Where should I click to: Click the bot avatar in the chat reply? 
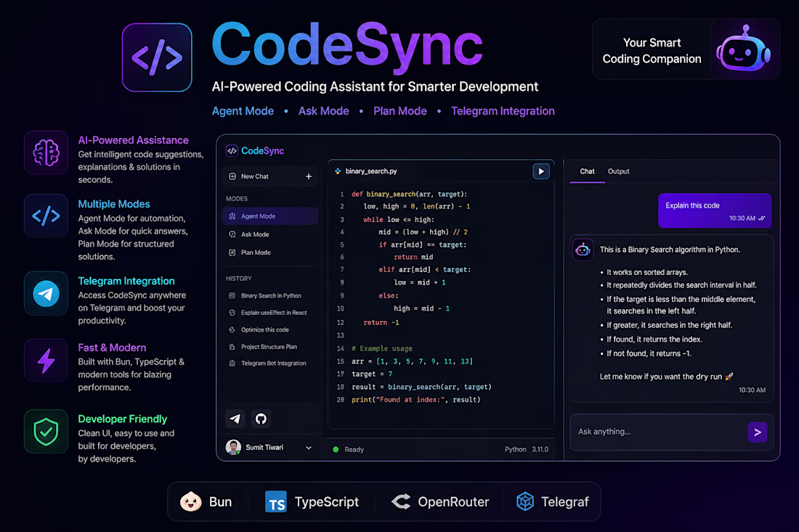[583, 250]
